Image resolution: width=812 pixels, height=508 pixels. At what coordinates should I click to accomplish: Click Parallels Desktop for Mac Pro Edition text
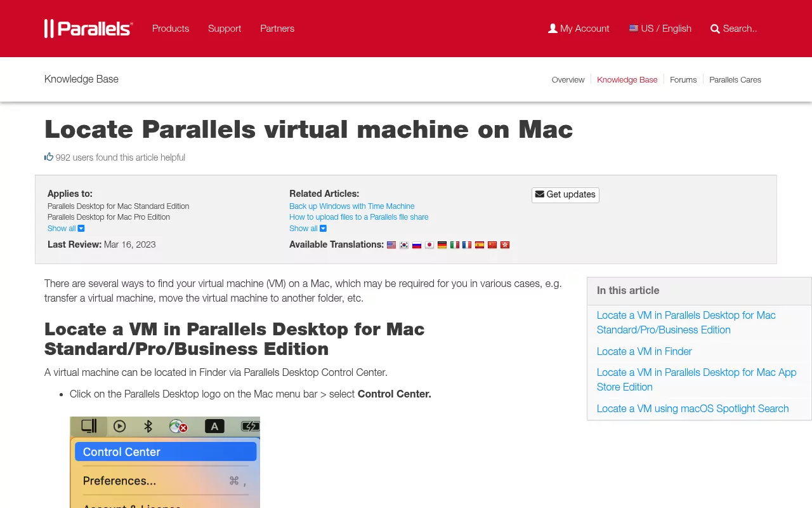[108, 217]
